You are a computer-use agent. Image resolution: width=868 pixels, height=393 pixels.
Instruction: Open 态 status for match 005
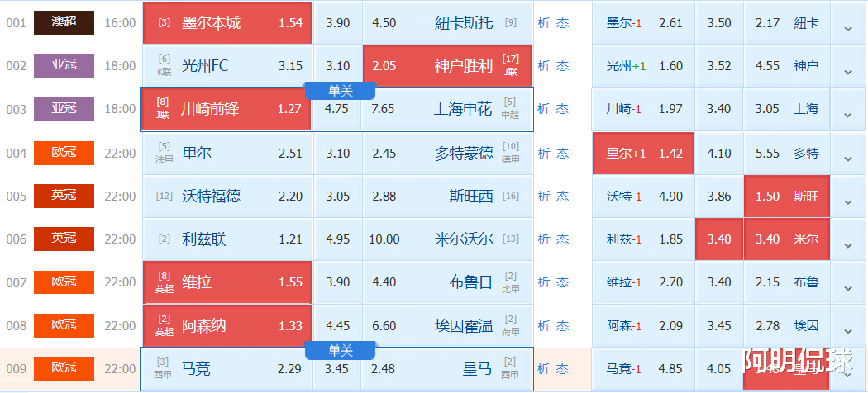point(563,196)
